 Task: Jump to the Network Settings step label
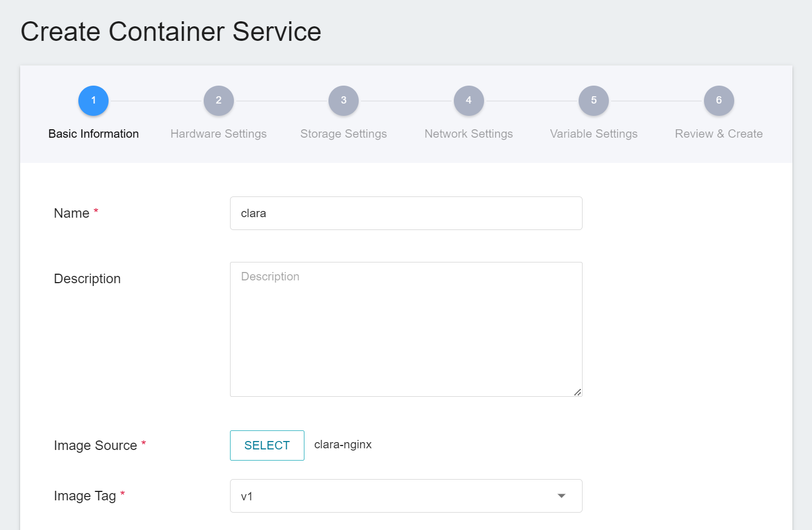468,134
